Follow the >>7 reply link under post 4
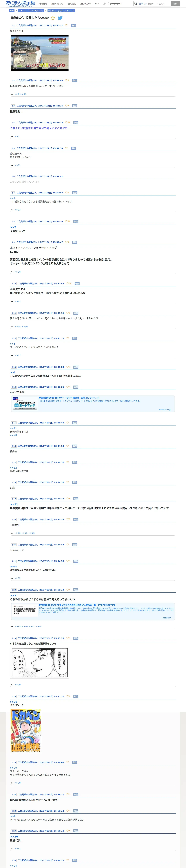 17,136
